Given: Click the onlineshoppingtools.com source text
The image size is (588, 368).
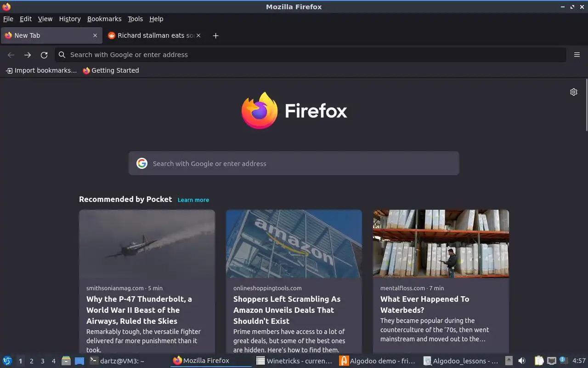Looking at the screenshot, I should tap(267, 288).
